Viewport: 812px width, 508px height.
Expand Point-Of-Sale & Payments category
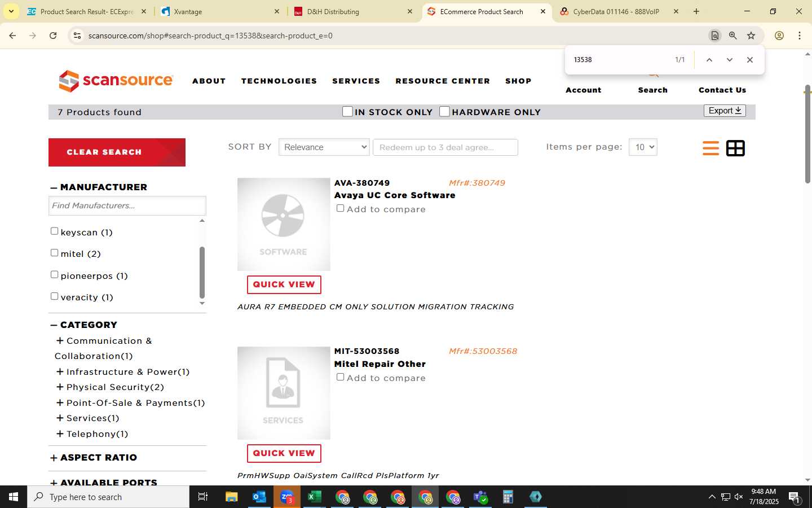[x=59, y=402]
